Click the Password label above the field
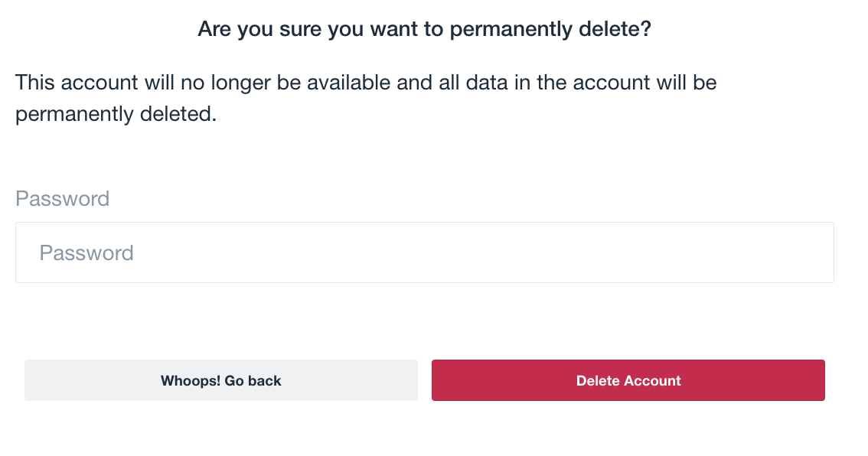Screen dimensions: 868x456 coord(62,199)
